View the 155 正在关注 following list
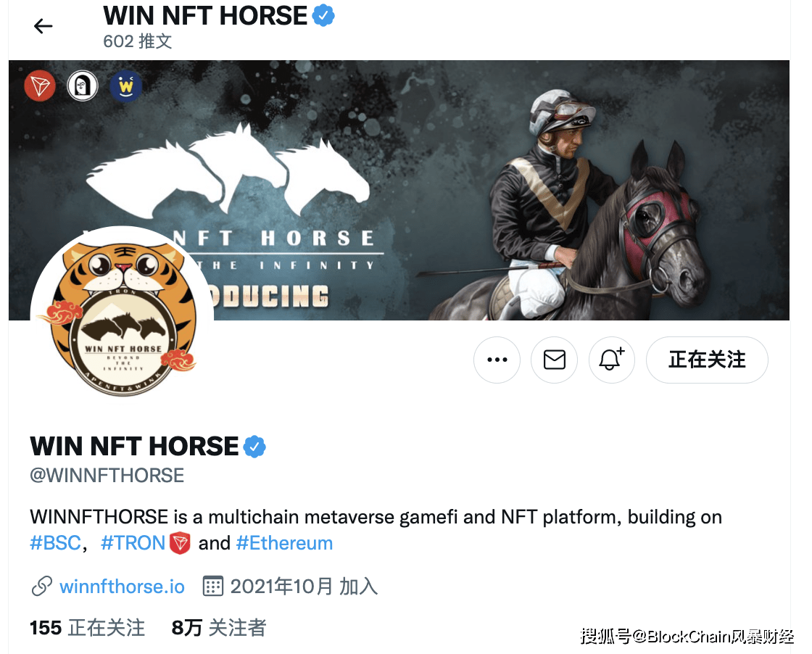The height and width of the screenshot is (654, 812). (87, 628)
